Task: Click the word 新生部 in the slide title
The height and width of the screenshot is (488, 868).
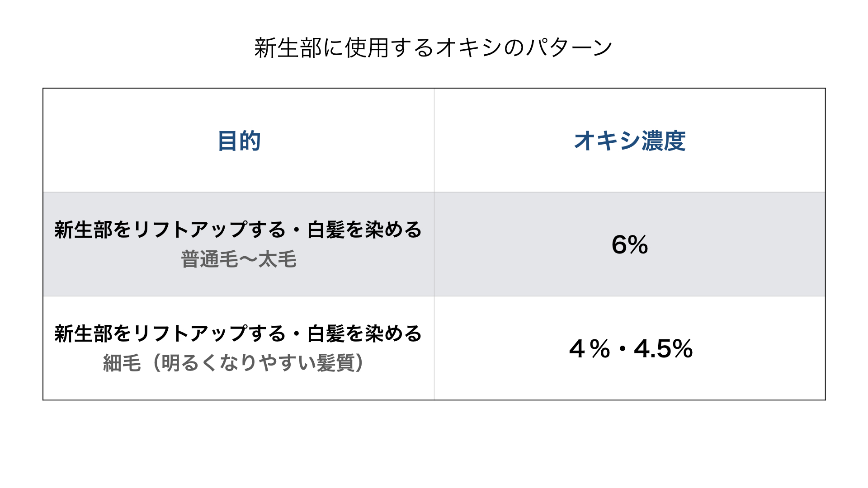Action: [288, 48]
